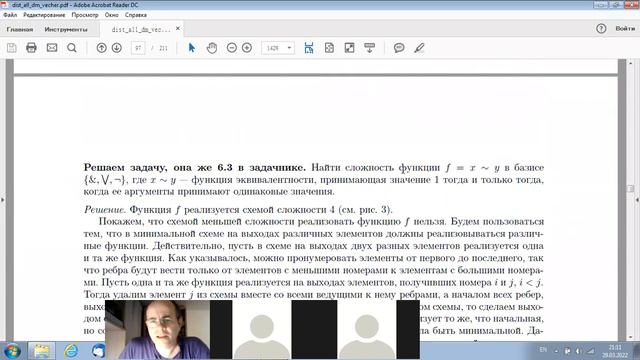This screenshot has height=360, width=640.
Task: Toggle read mode toolbar icon
Action: (x=369, y=48)
